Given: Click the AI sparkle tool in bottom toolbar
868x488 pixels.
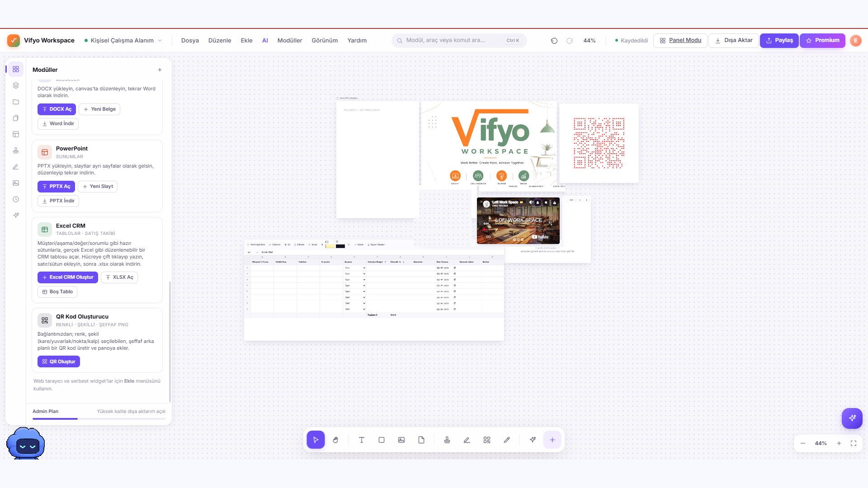Looking at the screenshot, I should (x=533, y=440).
